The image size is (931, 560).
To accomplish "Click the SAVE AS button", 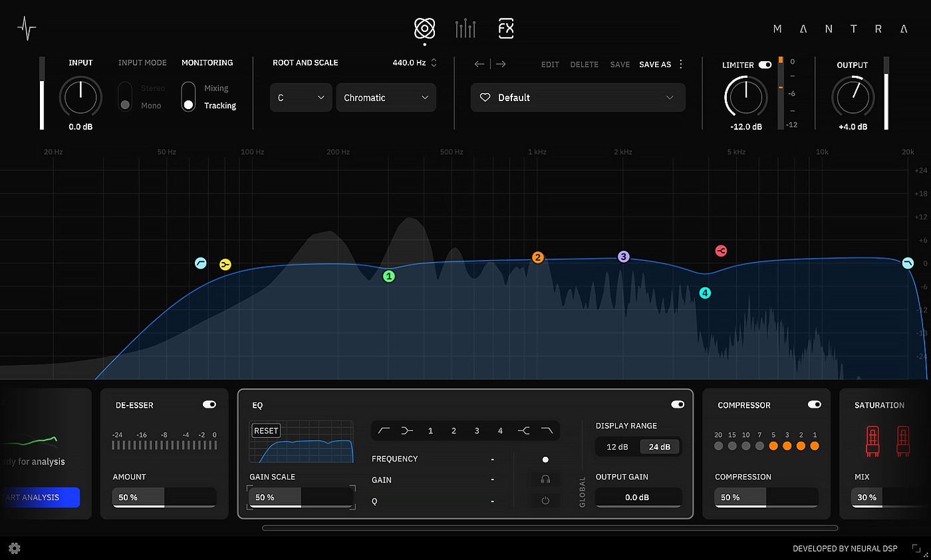I will click(x=655, y=65).
